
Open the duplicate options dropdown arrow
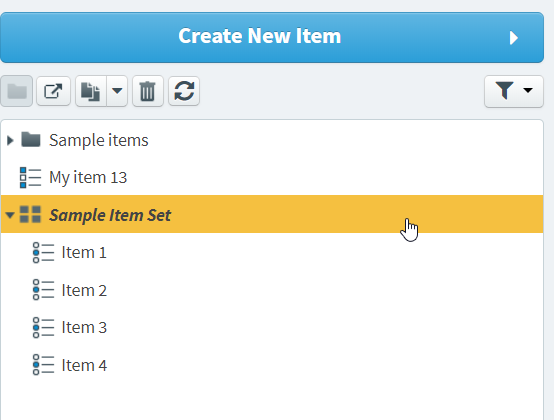tap(117, 91)
